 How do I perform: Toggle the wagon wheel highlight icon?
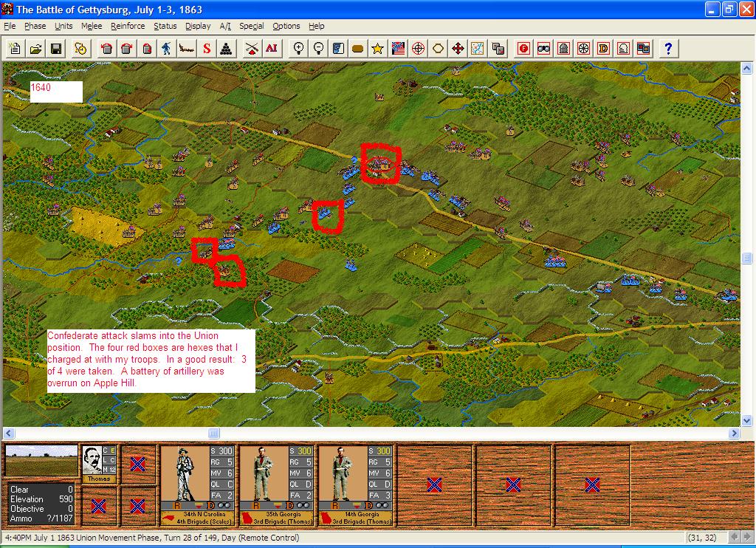[x=583, y=48]
